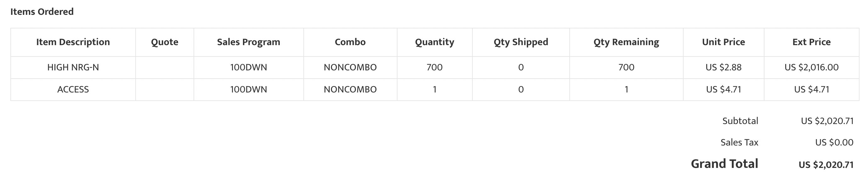The height and width of the screenshot is (178, 868).
Task: Click the Sales Program column header
Action: [x=249, y=42]
